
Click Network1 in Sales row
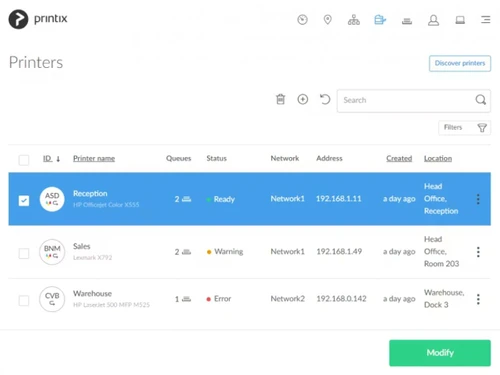pyautogui.click(x=287, y=251)
